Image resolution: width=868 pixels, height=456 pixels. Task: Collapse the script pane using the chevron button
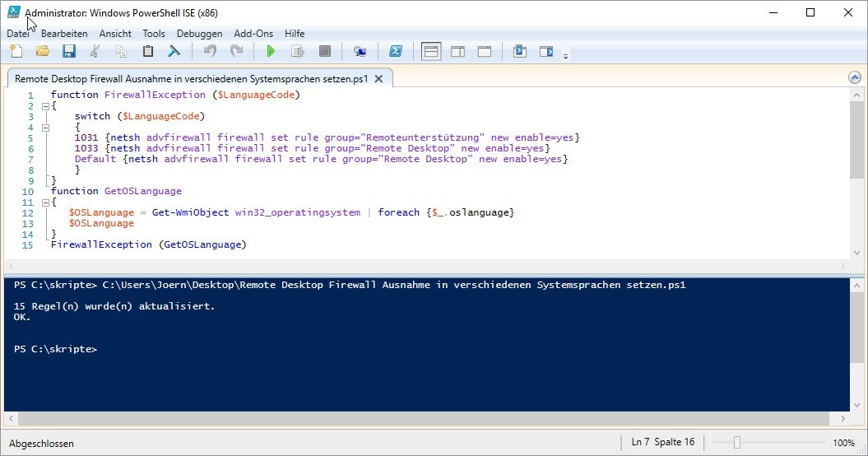855,78
